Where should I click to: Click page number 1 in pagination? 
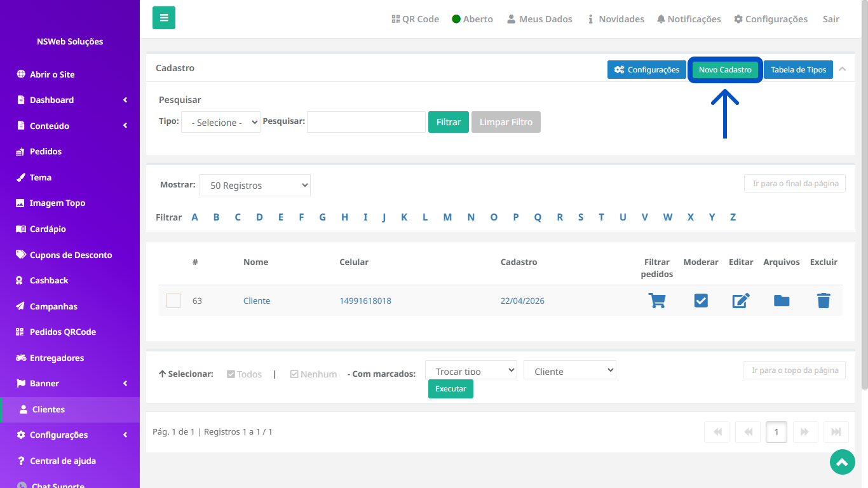pyautogui.click(x=776, y=432)
